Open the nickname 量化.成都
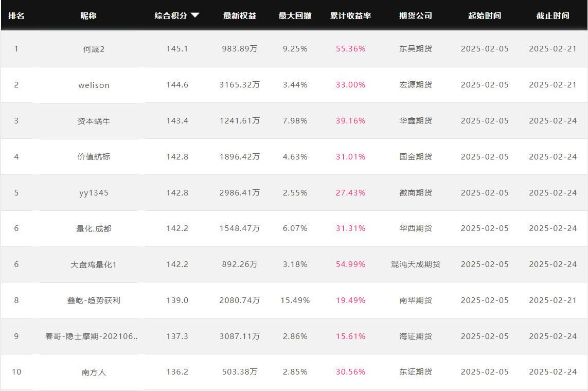The image size is (588, 391). pyautogui.click(x=94, y=228)
